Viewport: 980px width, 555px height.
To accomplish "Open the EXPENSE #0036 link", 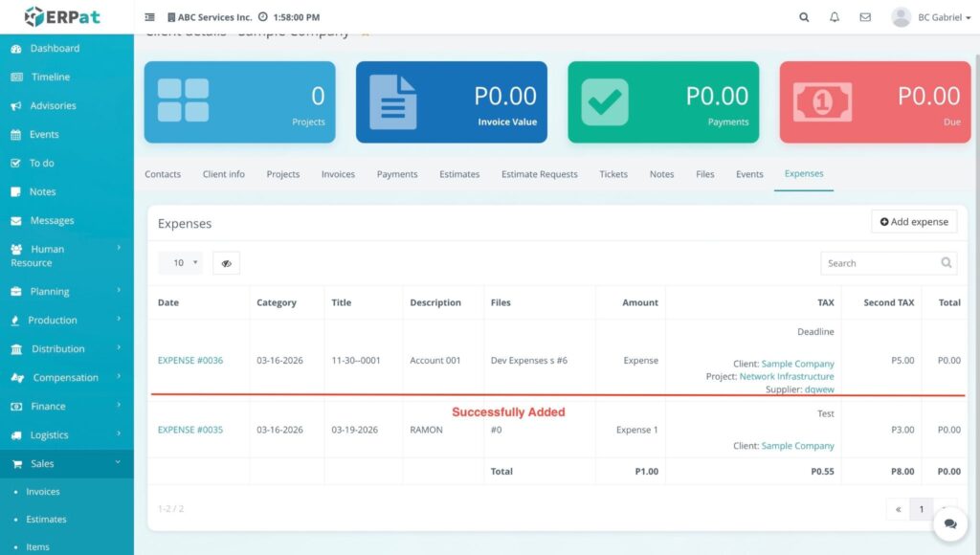I will pos(190,361).
